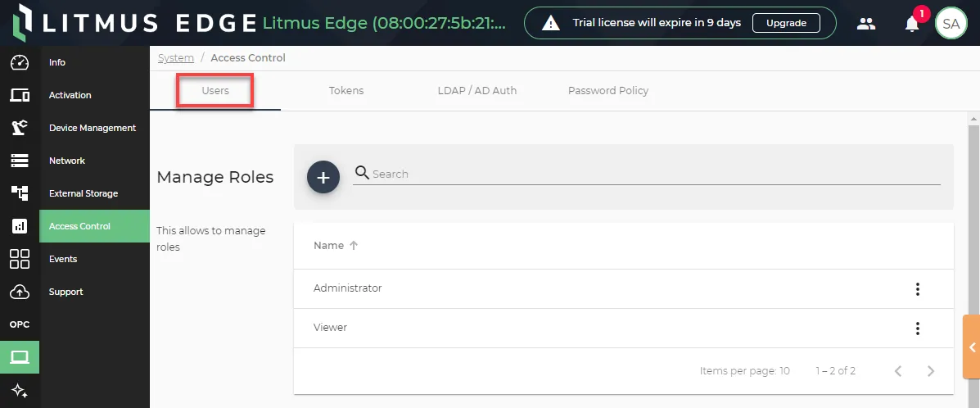Click the plus button to add role

coord(323,177)
